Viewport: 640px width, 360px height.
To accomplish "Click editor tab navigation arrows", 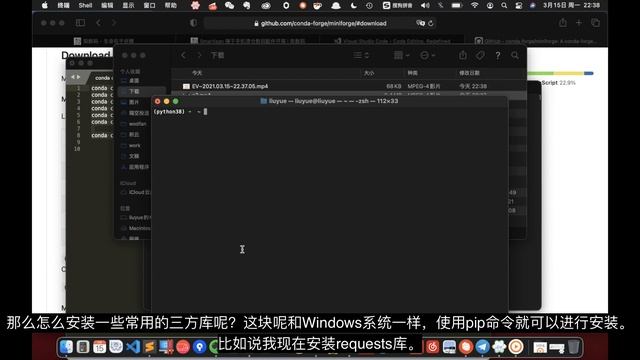I will [76, 77].
